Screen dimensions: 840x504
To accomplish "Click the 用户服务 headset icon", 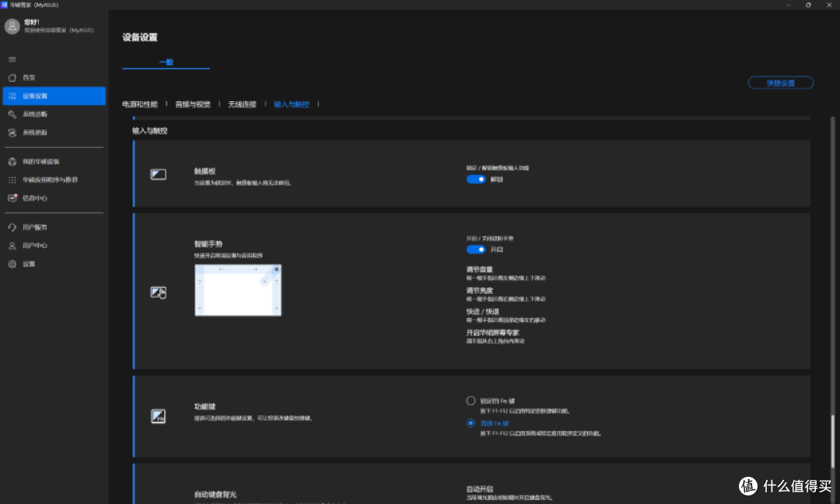I will (12, 227).
